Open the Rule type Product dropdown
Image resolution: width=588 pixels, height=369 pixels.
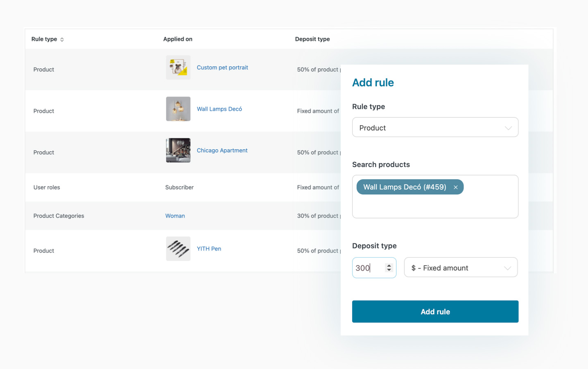435,128
